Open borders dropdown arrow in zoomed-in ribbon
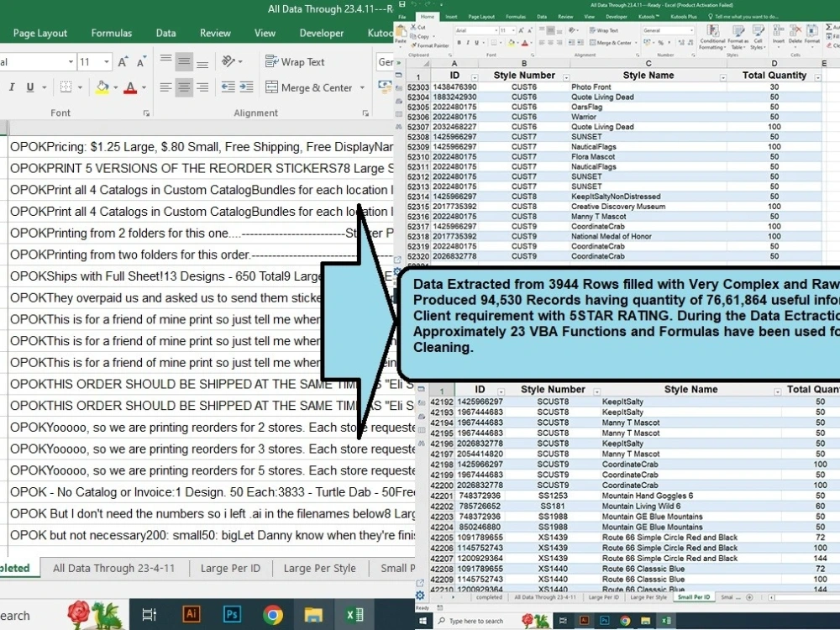The image size is (840, 630). [x=81, y=87]
